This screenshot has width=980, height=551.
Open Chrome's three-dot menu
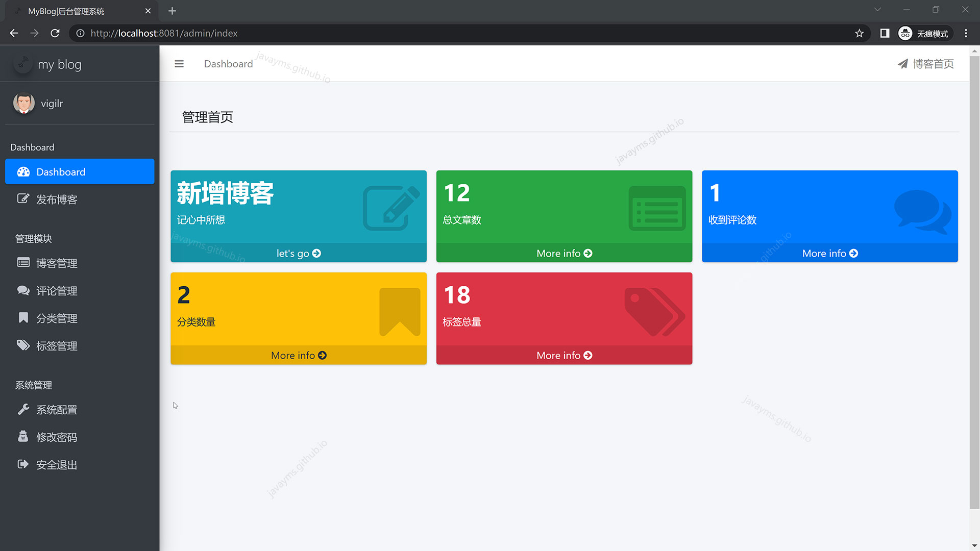click(x=966, y=33)
